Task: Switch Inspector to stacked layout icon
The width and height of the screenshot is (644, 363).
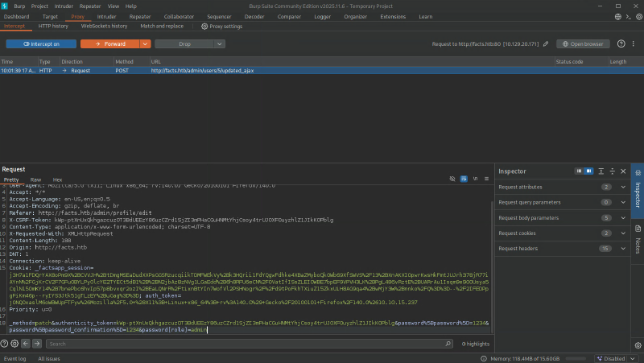Action: [588, 171]
